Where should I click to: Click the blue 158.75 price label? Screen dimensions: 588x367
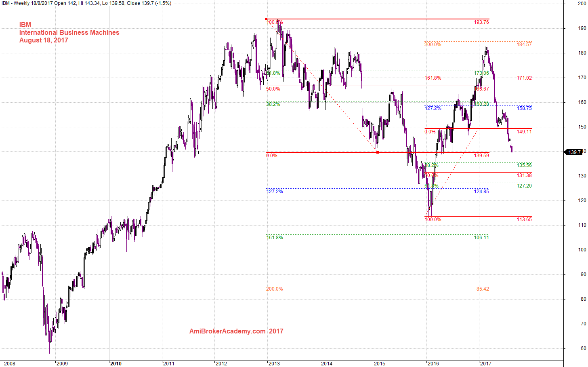click(x=524, y=109)
